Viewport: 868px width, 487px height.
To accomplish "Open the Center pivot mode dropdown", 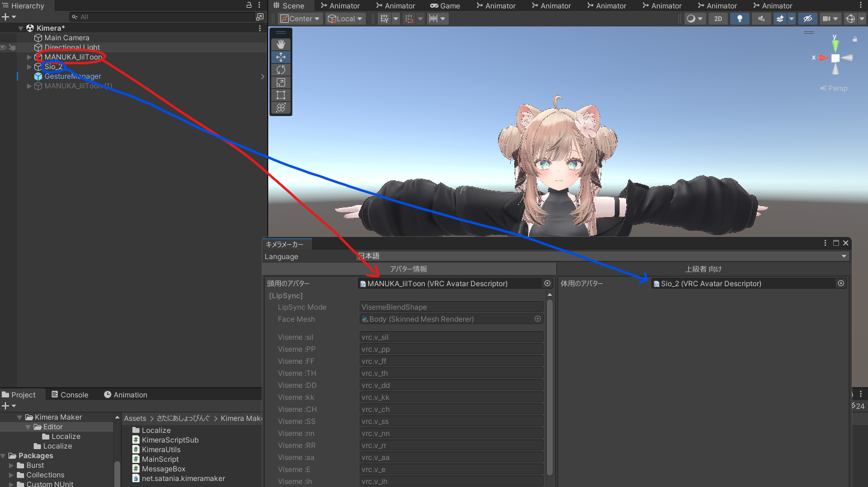I will [x=300, y=19].
